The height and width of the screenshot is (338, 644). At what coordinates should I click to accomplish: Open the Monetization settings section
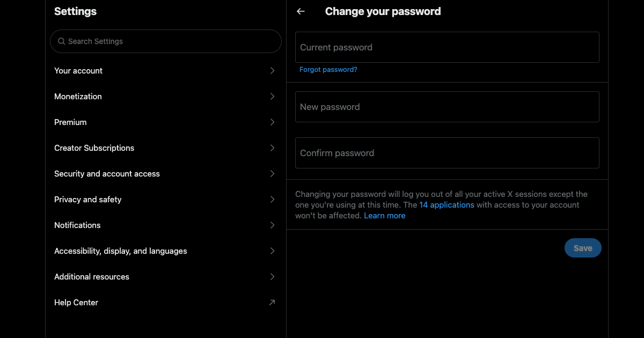click(78, 96)
